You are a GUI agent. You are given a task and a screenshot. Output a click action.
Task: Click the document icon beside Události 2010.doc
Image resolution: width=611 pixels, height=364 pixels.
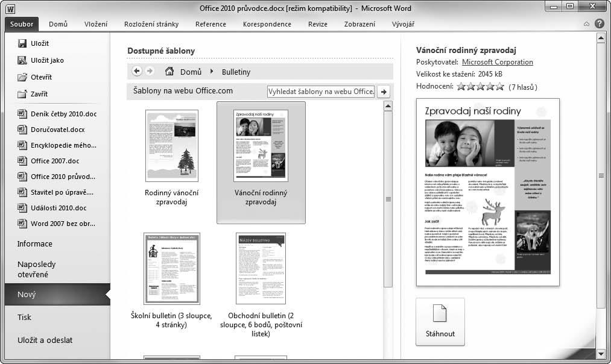click(x=22, y=208)
